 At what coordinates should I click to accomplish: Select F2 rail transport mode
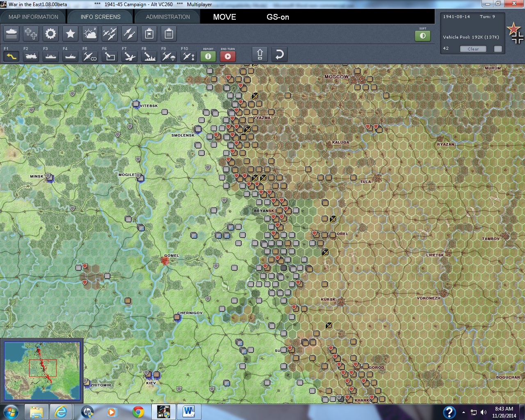pos(31,56)
